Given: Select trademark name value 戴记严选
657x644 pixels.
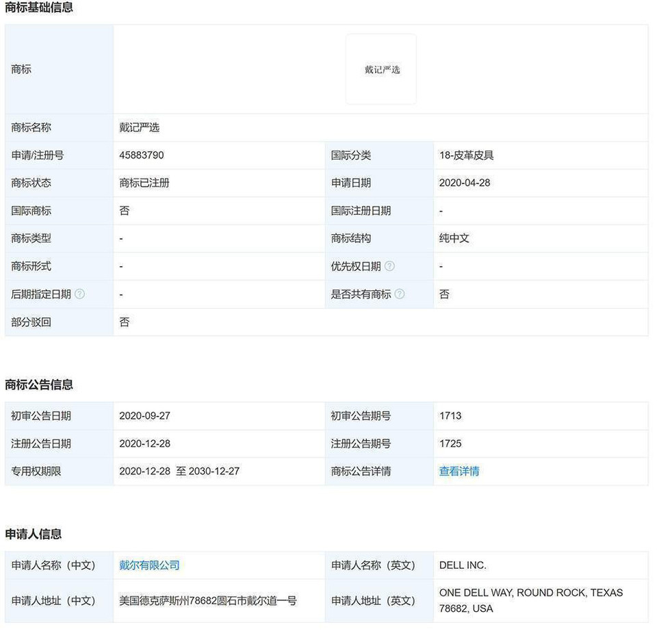Looking at the screenshot, I should [x=139, y=127].
